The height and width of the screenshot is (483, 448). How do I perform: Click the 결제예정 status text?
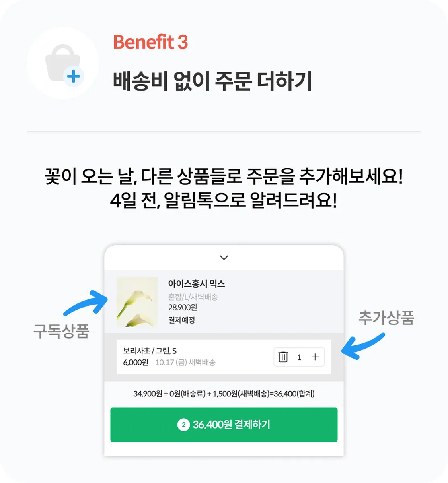pos(181,320)
